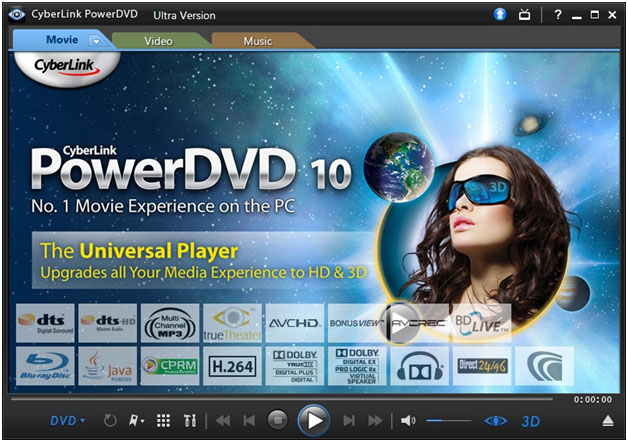Screen dimensions: 628x442
Task: Click the dts-HD Master Audio logo
Action: 108,323
